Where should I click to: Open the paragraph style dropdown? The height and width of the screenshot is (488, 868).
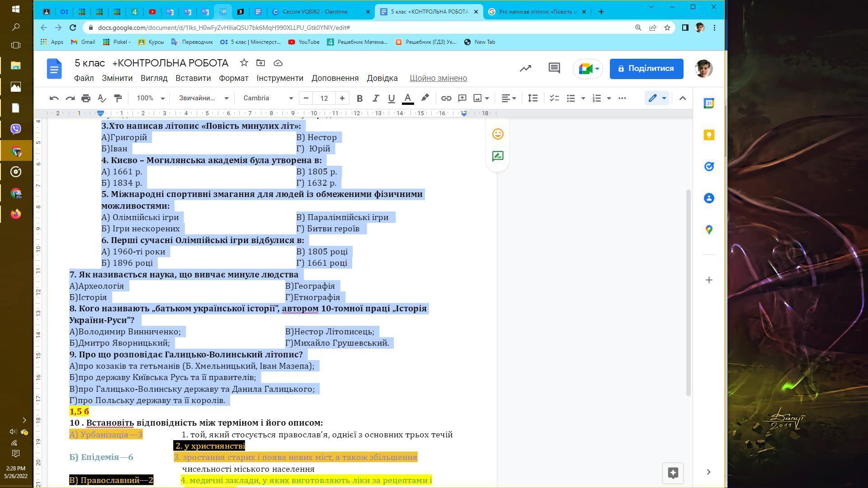[203, 98]
